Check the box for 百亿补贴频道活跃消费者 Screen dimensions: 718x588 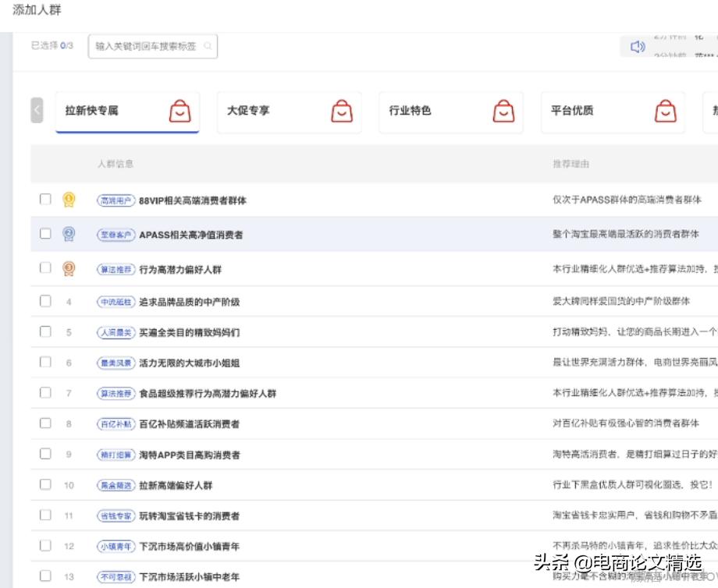click(x=45, y=423)
